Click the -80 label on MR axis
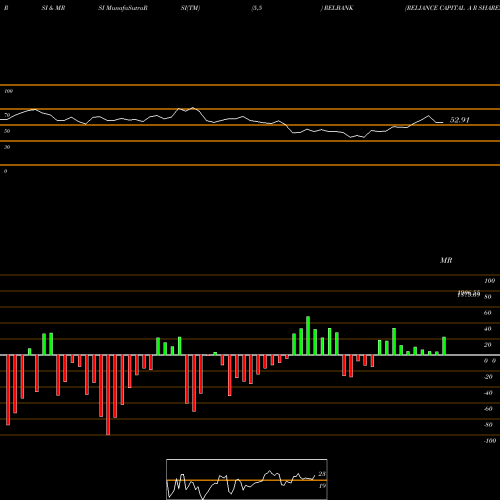The width and height of the screenshot is (500, 500). pyautogui.click(x=488, y=425)
